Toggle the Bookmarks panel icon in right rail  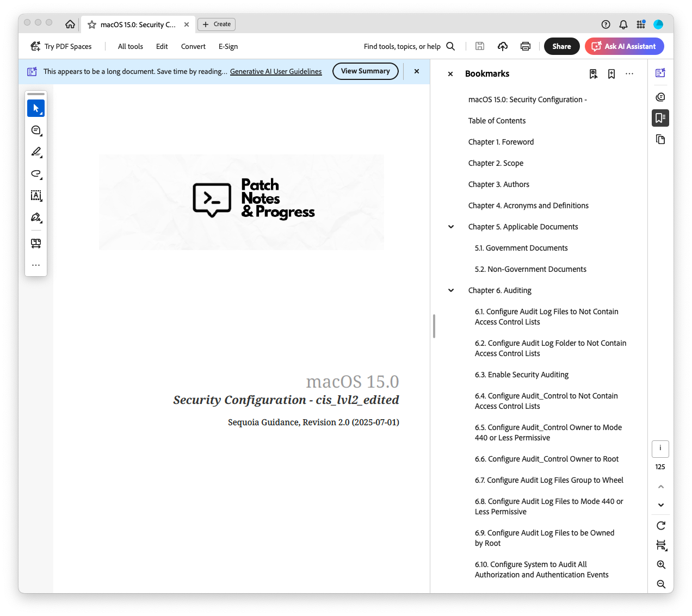pos(660,118)
